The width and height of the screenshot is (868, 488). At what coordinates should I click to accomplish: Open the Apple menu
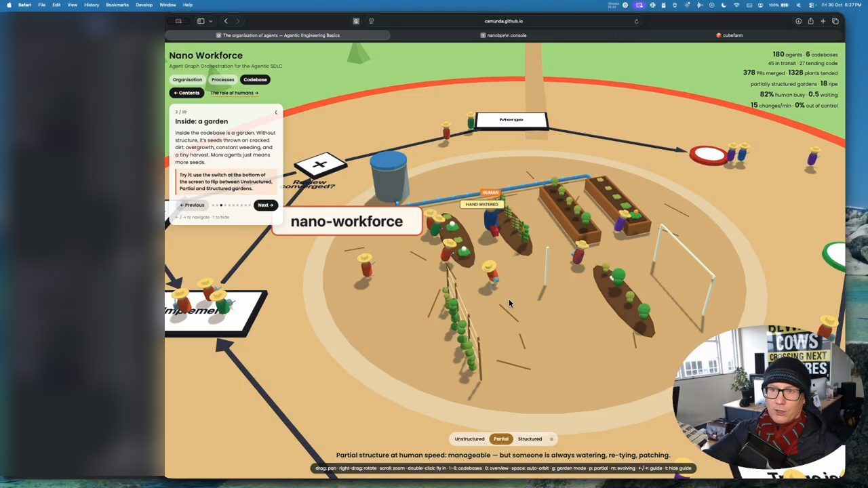tap(8, 5)
